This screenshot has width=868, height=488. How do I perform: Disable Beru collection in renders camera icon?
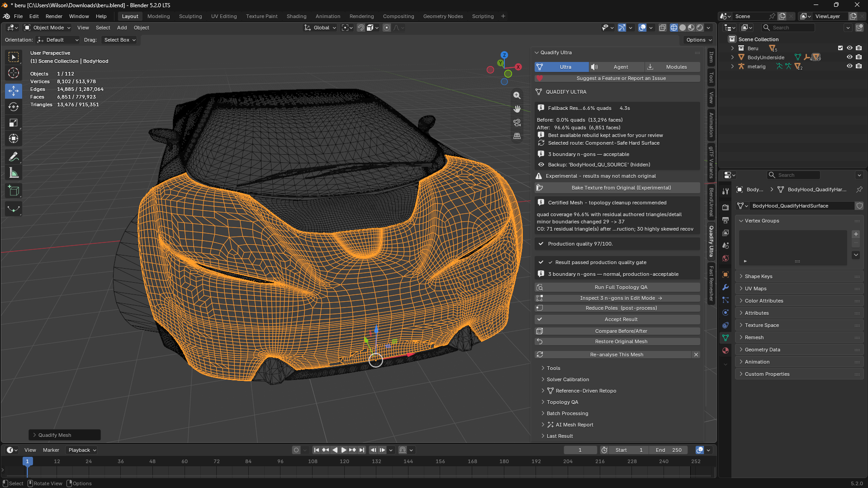pos(859,48)
